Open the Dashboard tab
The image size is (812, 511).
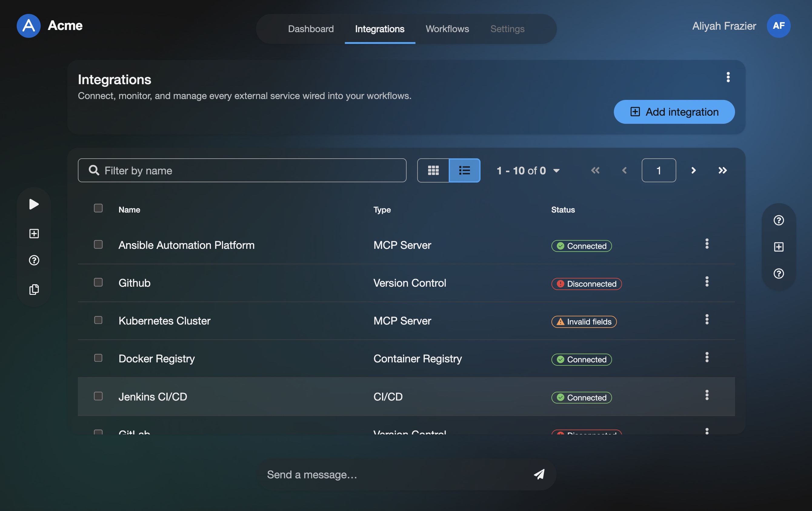pyautogui.click(x=311, y=29)
